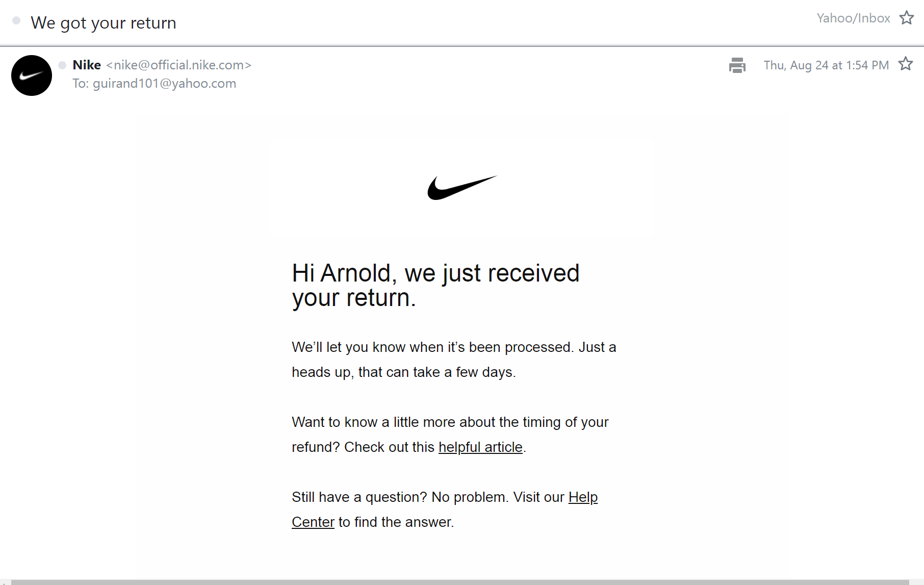Star the Nike message beside the date
Viewport: 924px width, 585px height.
pyautogui.click(x=905, y=64)
